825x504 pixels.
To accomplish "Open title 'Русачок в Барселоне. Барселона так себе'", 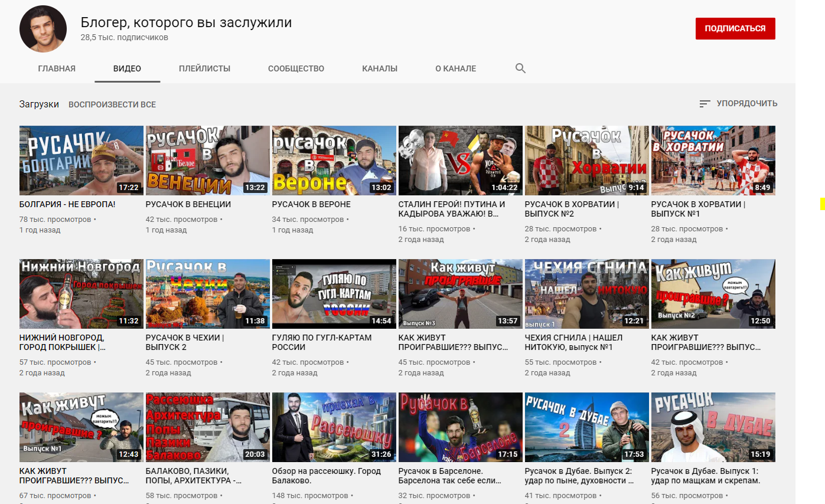I will [449, 476].
